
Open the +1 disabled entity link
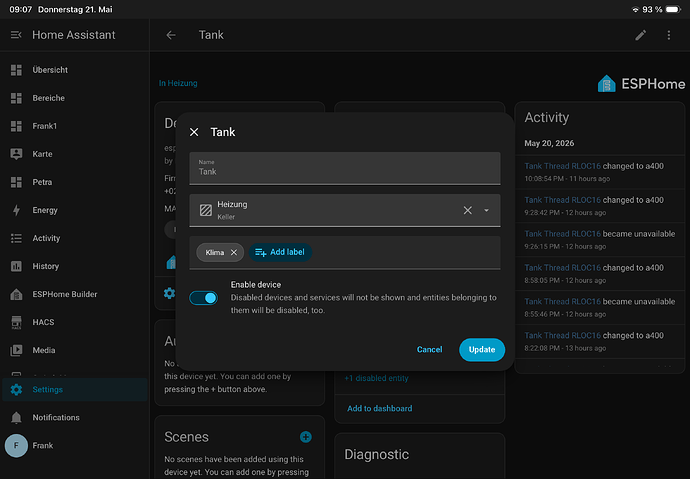[376, 378]
